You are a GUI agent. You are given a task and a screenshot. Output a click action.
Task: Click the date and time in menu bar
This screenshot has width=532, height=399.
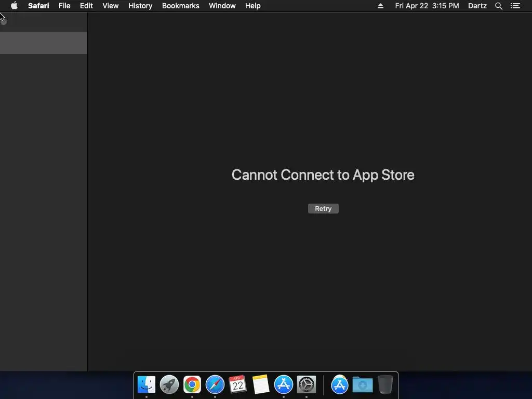pyautogui.click(x=427, y=6)
